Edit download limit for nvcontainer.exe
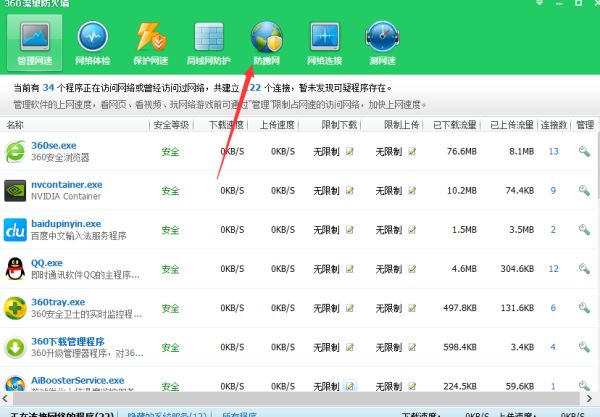Image resolution: width=600 pixels, height=417 pixels. click(x=350, y=191)
